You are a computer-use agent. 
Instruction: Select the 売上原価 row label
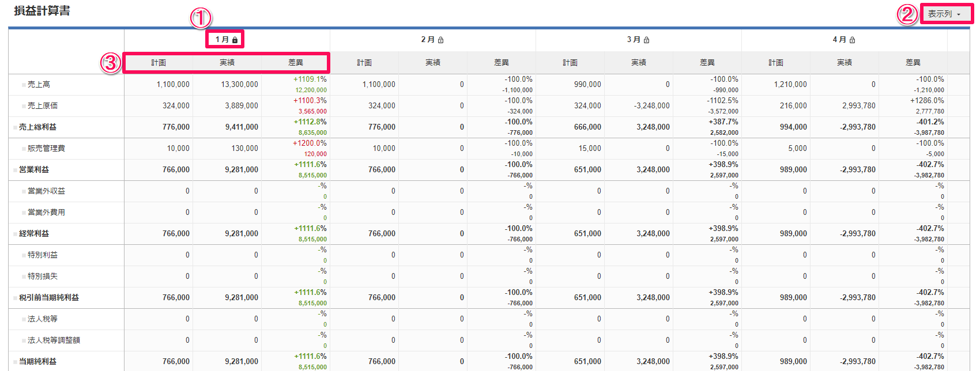[43, 106]
